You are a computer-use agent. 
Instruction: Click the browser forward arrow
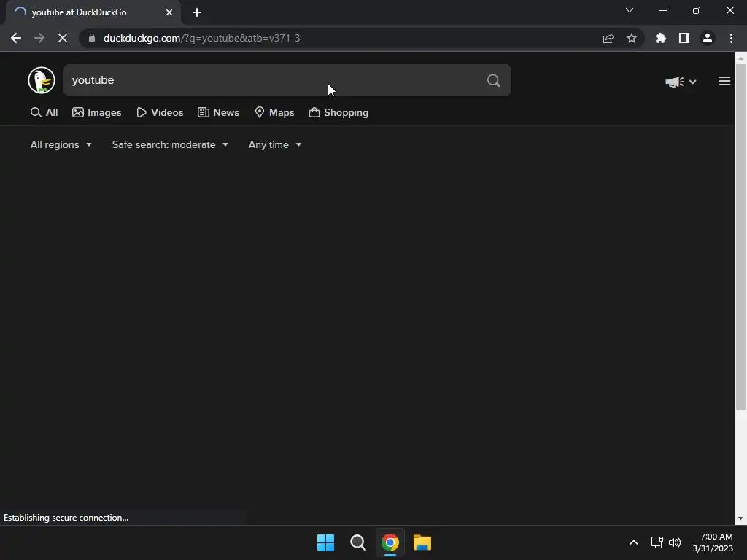point(39,38)
